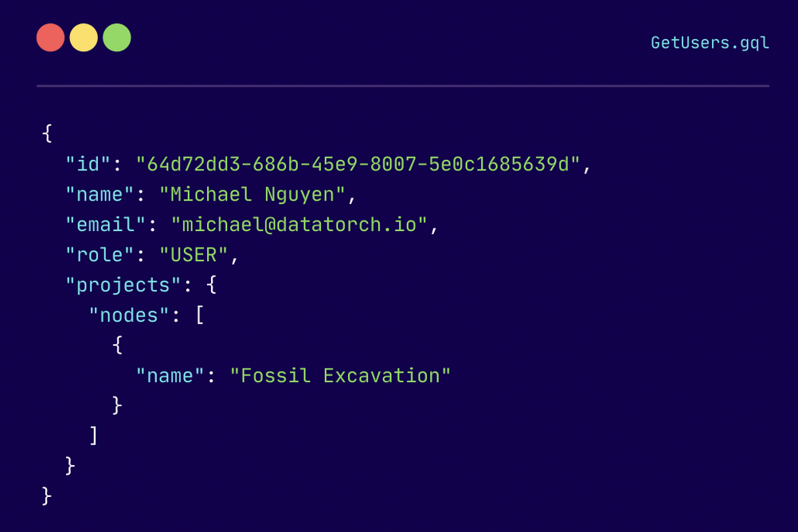Collapse the "nodes" array
The image size is (798, 532).
pos(129,315)
